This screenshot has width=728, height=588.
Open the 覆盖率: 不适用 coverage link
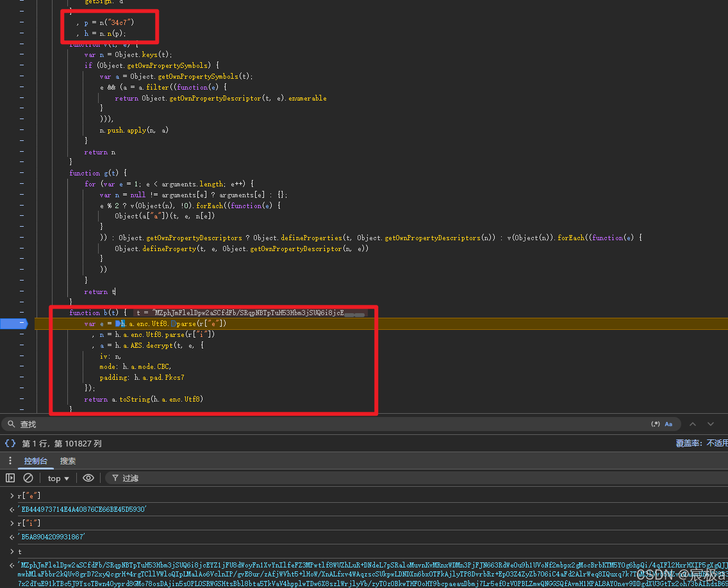coord(702,443)
